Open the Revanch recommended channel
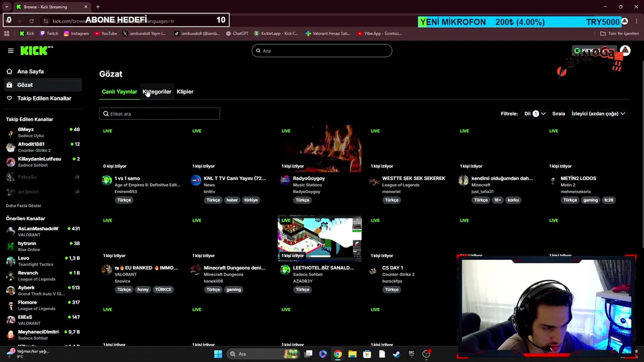This screenshot has height=362, width=644. coord(43,276)
